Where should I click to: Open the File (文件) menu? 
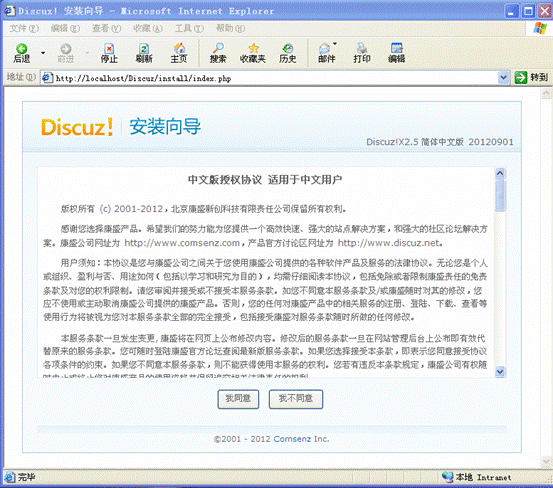point(24,28)
